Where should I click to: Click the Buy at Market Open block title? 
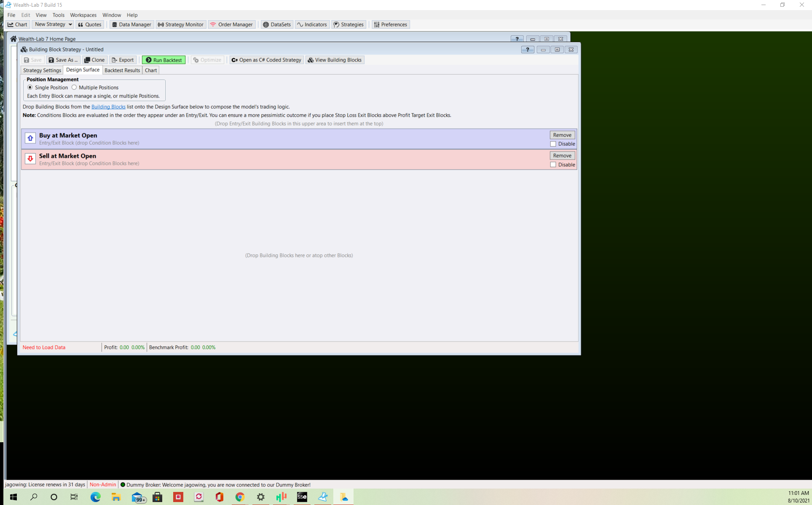[x=68, y=135]
